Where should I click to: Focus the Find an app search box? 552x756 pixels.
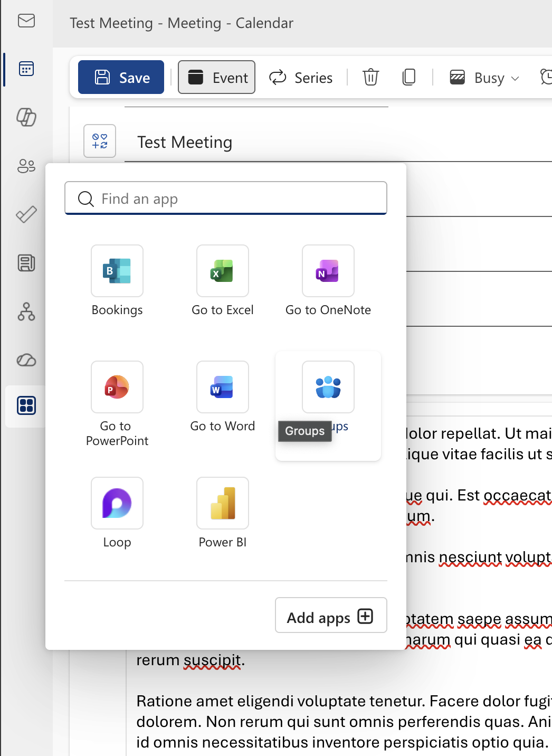pos(226,199)
